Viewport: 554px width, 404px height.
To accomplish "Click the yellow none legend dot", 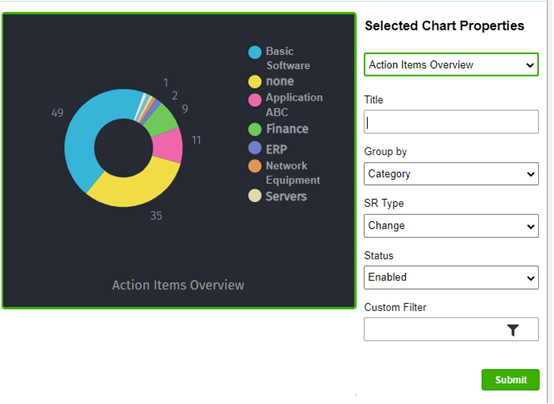I will pos(255,81).
